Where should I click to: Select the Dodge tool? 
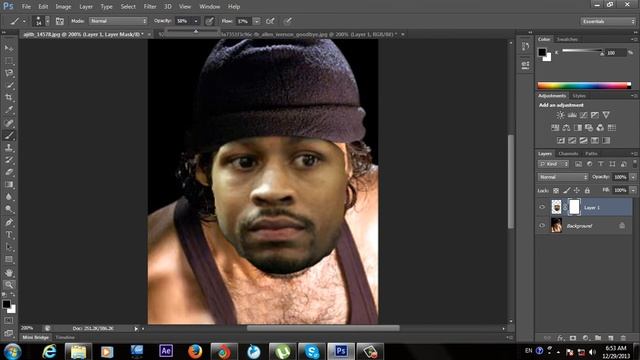click(x=9, y=209)
